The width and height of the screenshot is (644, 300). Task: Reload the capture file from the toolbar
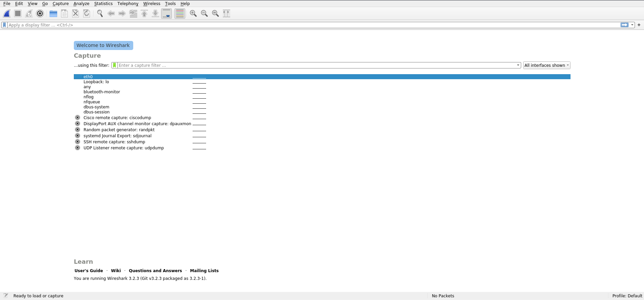click(x=87, y=13)
